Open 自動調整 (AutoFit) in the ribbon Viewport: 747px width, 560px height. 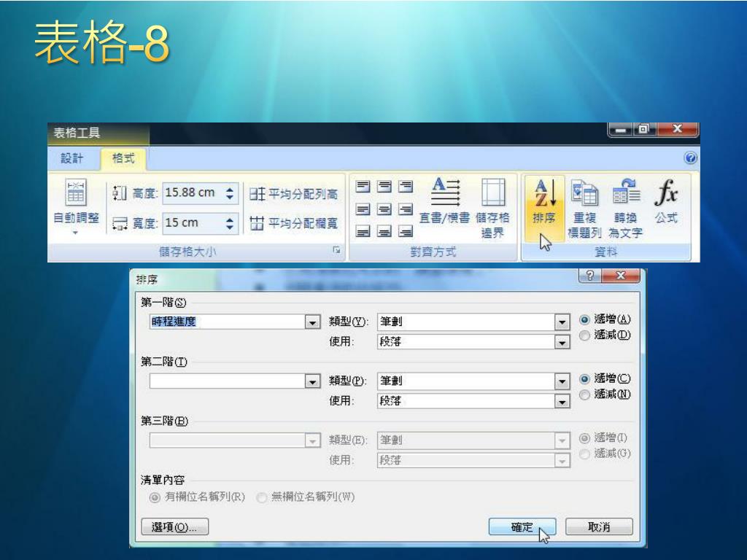pyautogui.click(x=76, y=206)
